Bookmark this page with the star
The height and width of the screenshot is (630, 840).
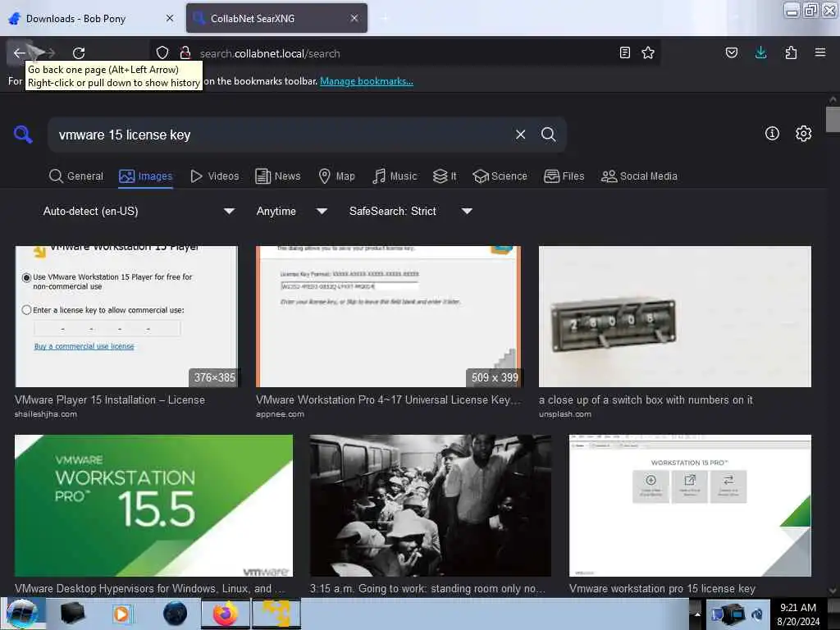[x=648, y=52]
